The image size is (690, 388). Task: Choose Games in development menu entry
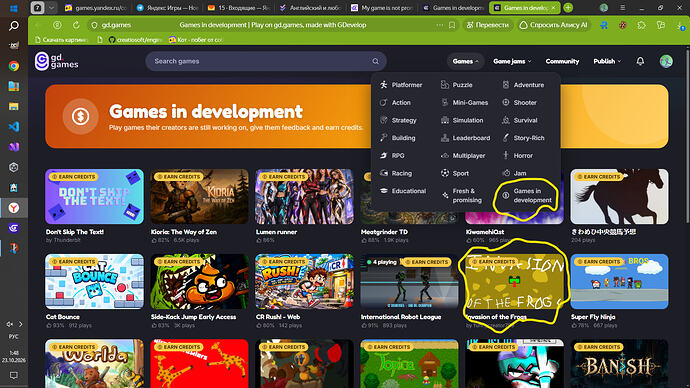[528, 195]
